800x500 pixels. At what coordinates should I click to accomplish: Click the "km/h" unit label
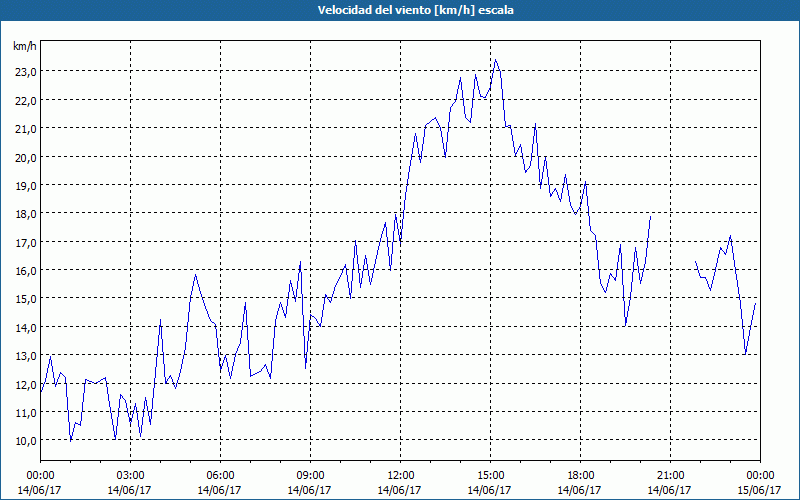pyautogui.click(x=24, y=46)
